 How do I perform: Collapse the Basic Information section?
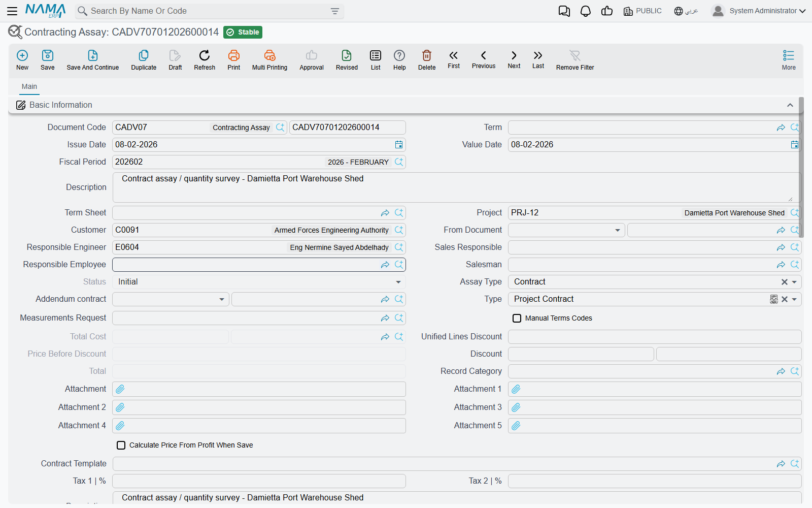click(790, 105)
